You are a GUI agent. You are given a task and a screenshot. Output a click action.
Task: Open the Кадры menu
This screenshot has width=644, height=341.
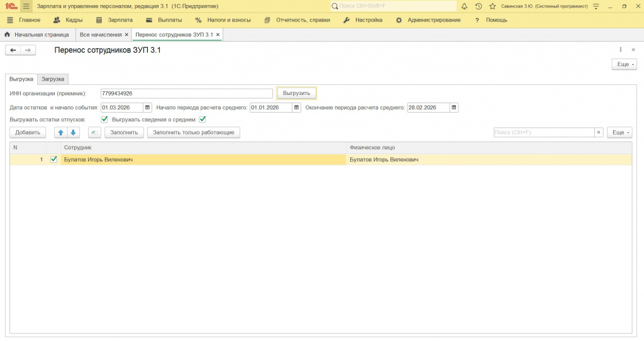[74, 20]
